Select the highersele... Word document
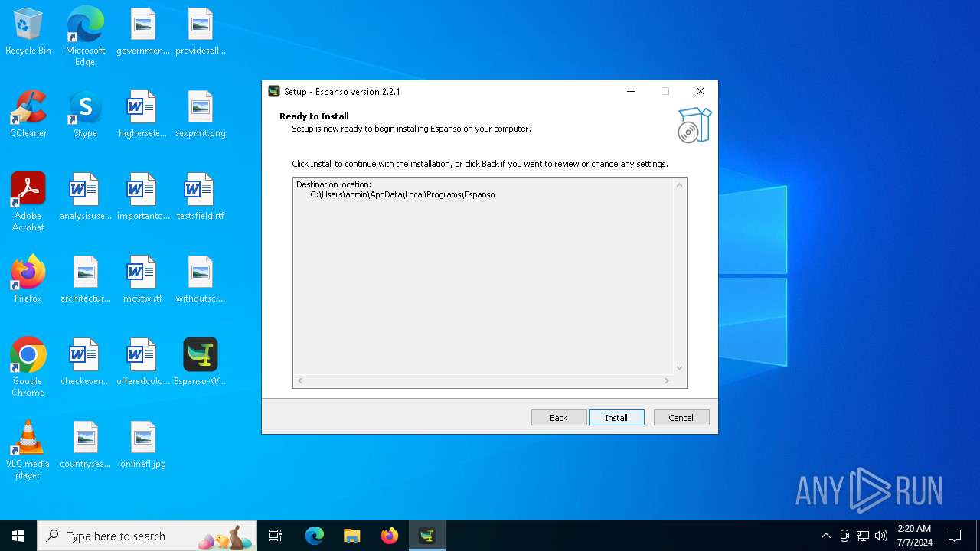980x551 pixels. (x=143, y=115)
